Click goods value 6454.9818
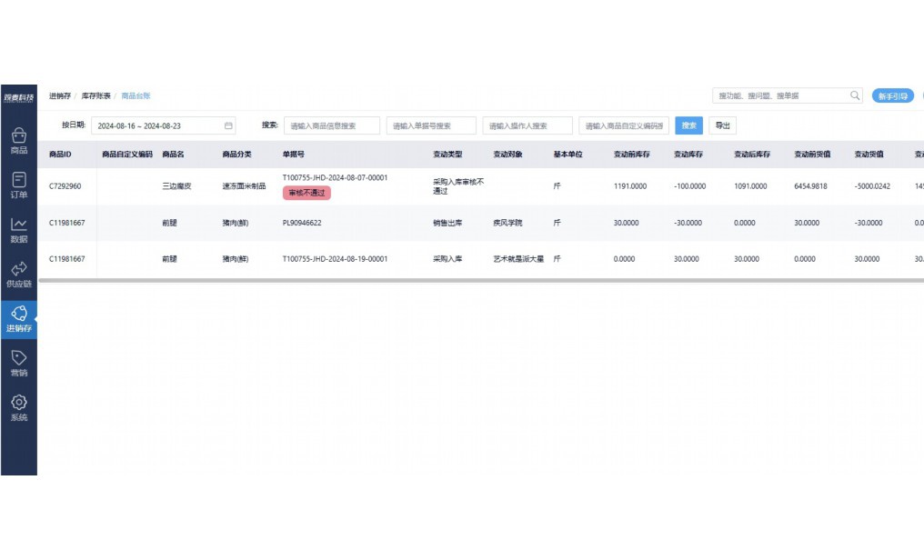This screenshot has height=560, width=924. tap(811, 186)
